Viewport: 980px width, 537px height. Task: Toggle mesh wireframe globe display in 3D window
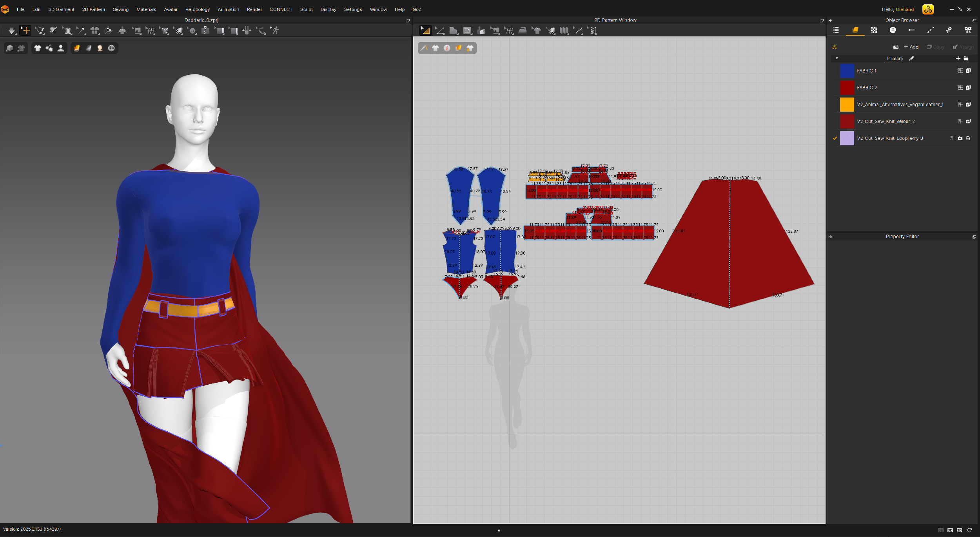point(111,48)
